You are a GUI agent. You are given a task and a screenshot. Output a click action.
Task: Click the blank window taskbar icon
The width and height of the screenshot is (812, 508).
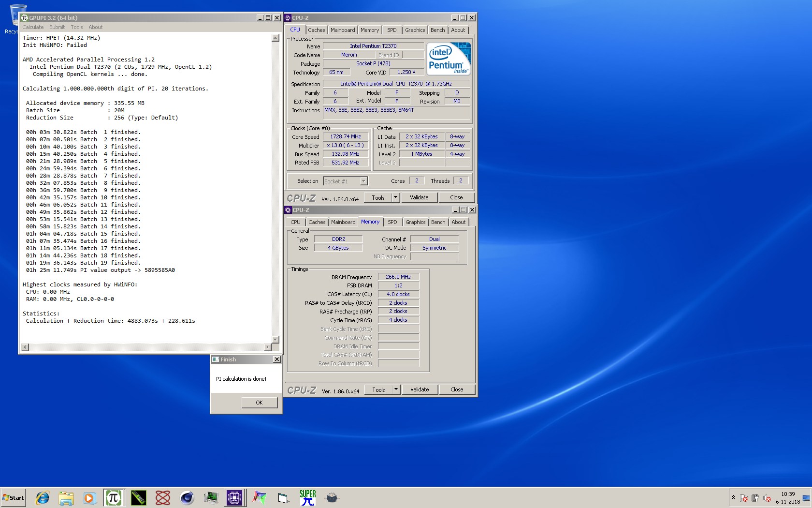283,498
